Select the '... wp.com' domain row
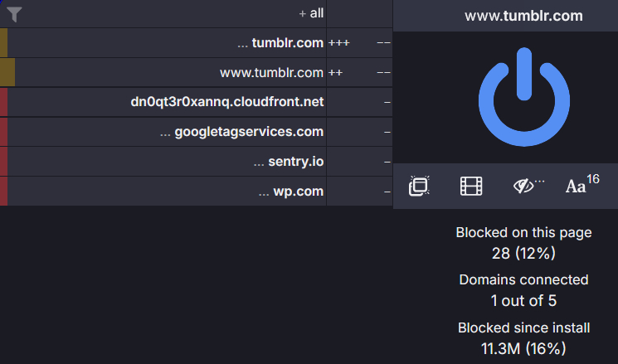This screenshot has height=364, width=618. pyautogui.click(x=291, y=192)
